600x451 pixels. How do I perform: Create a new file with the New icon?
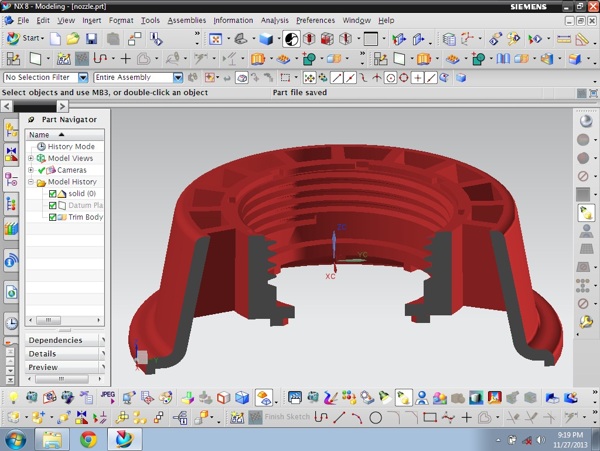click(x=55, y=39)
